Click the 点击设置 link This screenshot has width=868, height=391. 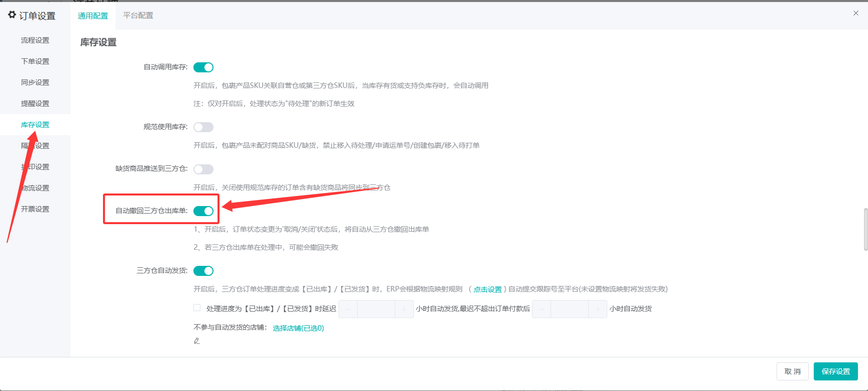488,289
